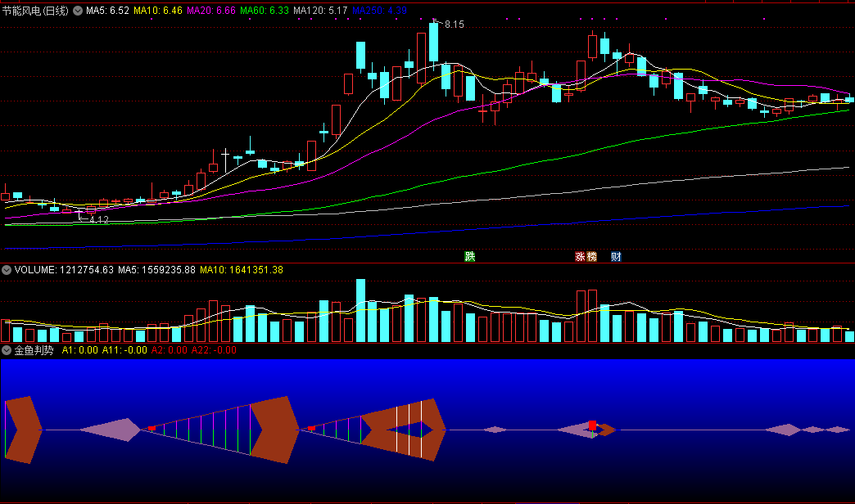This screenshot has height=504, width=855.
Task: Select the tallest cyan volume bar
Action: coord(360,311)
